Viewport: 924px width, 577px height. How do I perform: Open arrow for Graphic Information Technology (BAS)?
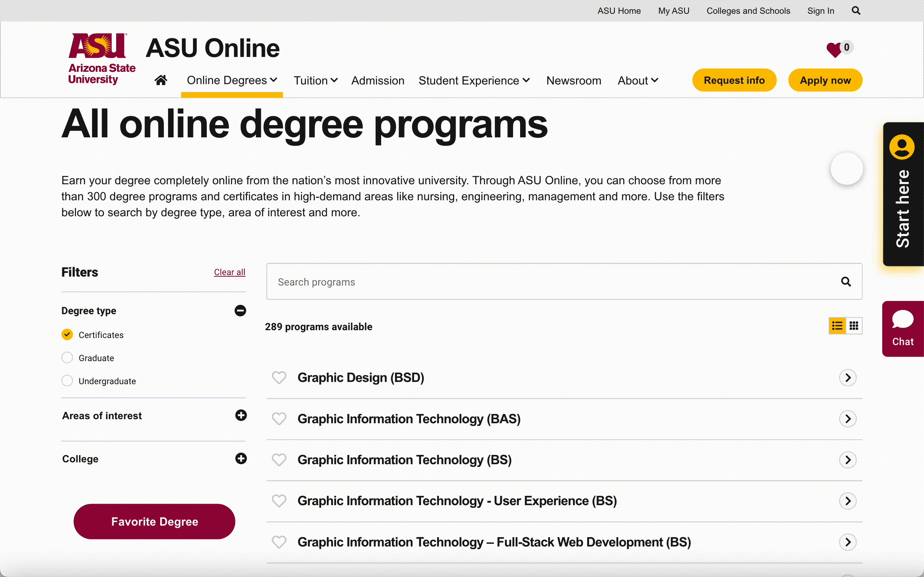848,419
